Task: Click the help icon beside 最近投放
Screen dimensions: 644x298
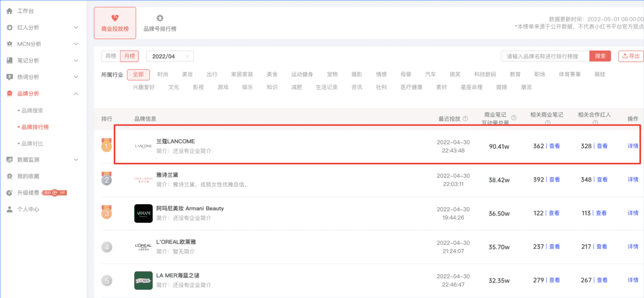Action: coord(465,118)
